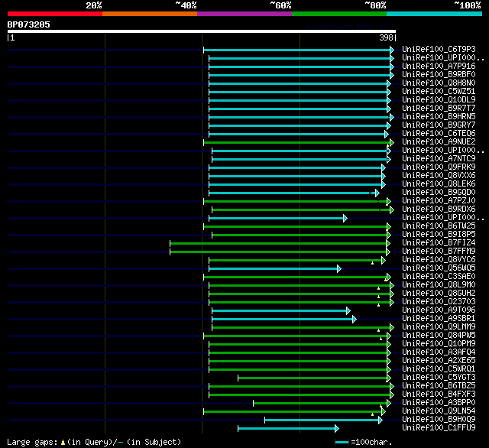Click the arrowhead ending the A9SBR1 alignment
This screenshot has width=489, height=448.
355,319
